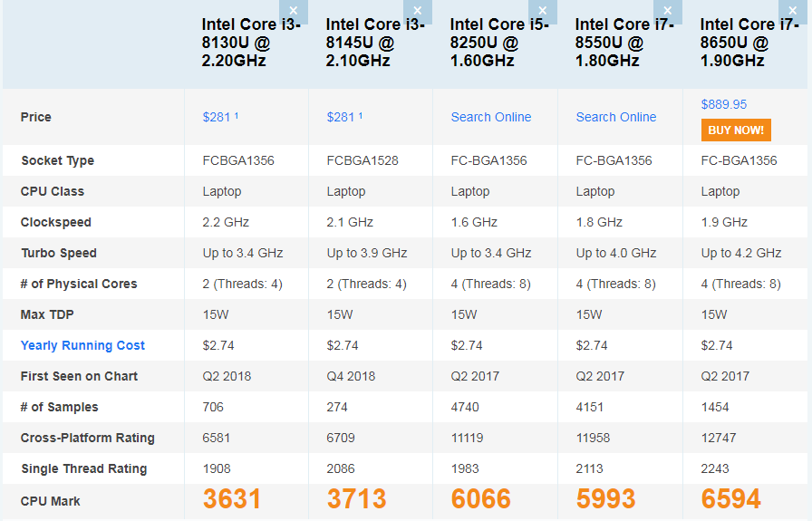Click the orange BUY NOW! button
The width and height of the screenshot is (812, 521).
(736, 130)
